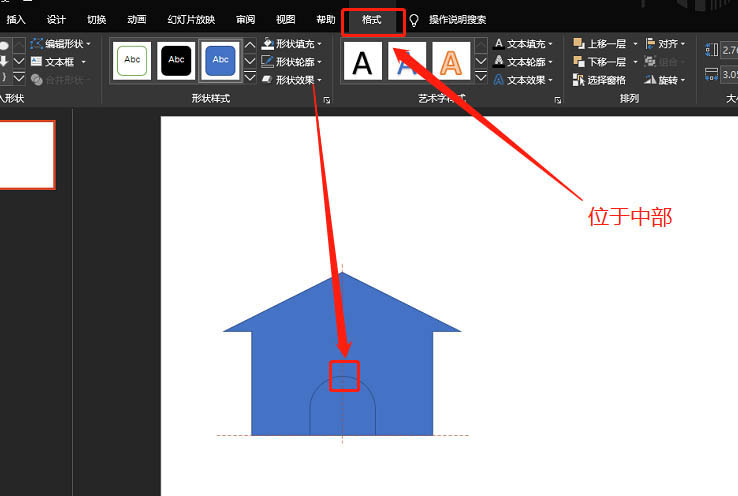738x496 pixels.
Task: Open the 文本效果 dropdown arrow
Action: (550, 80)
